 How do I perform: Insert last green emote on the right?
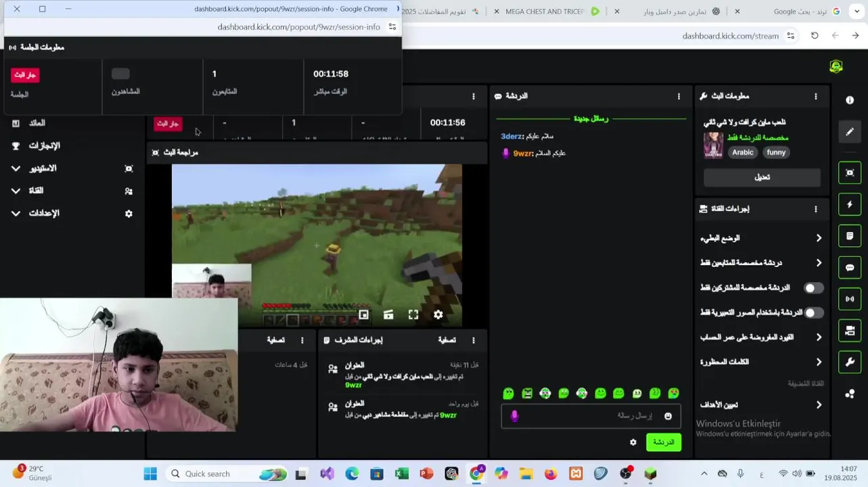pyautogui.click(x=674, y=393)
